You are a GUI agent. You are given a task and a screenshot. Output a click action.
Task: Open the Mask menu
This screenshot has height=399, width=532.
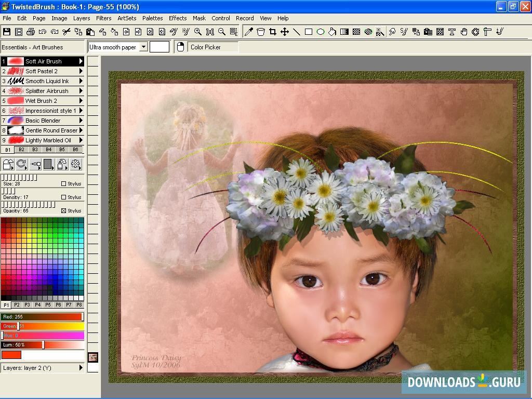[199, 18]
